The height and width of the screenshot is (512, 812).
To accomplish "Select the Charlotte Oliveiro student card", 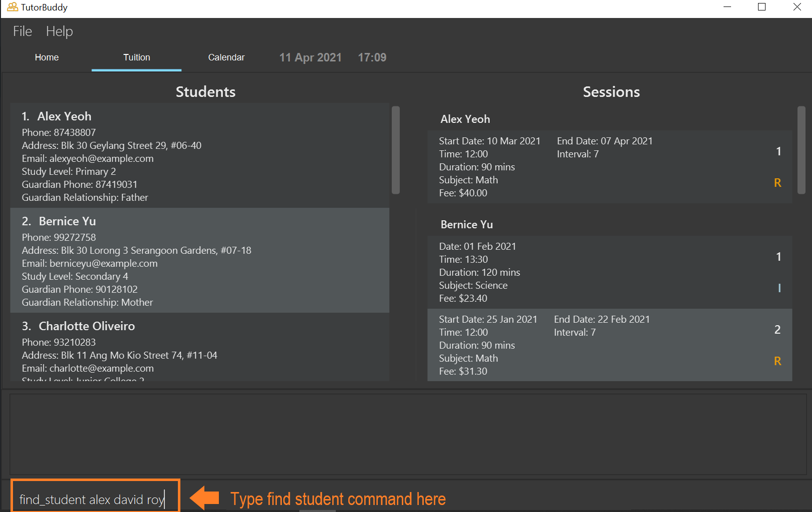I will (200, 347).
